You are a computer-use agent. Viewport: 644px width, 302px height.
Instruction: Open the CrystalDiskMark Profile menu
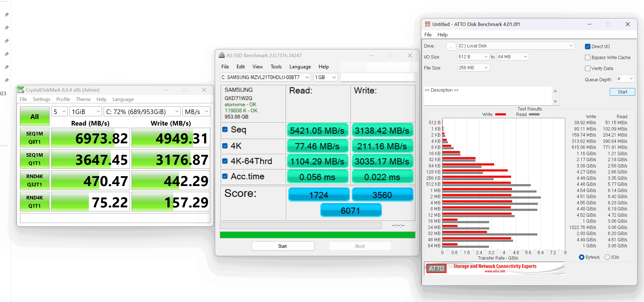(x=63, y=99)
